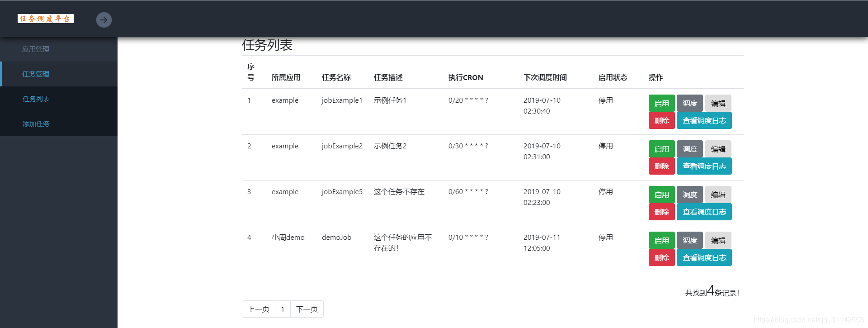This screenshot has width=868, height=328.
Task: Click the 0/30 * * * * ? cron cell
Action: 468,146
